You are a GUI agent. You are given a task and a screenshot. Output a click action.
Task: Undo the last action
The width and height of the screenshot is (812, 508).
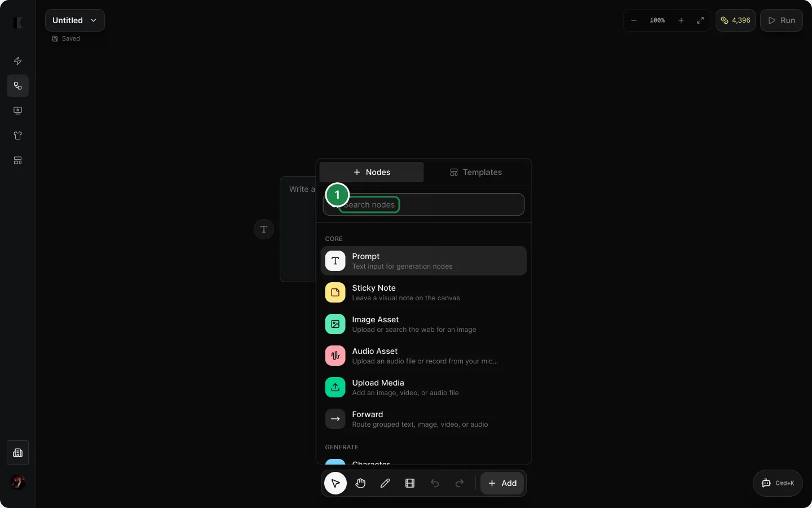(435, 483)
